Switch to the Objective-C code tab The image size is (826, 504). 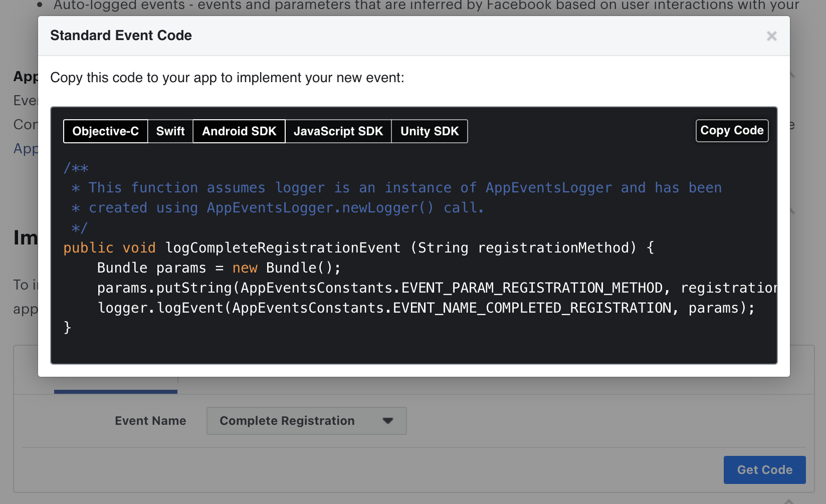point(106,131)
